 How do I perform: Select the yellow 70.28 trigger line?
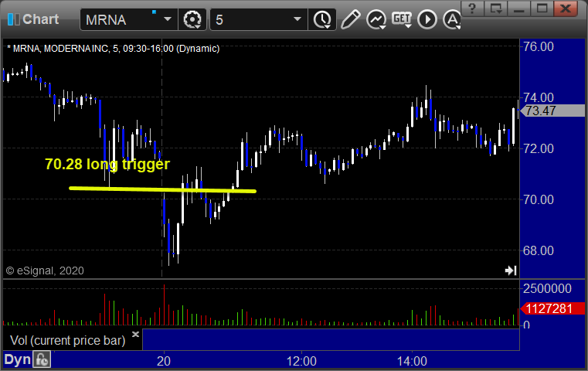[x=163, y=190]
